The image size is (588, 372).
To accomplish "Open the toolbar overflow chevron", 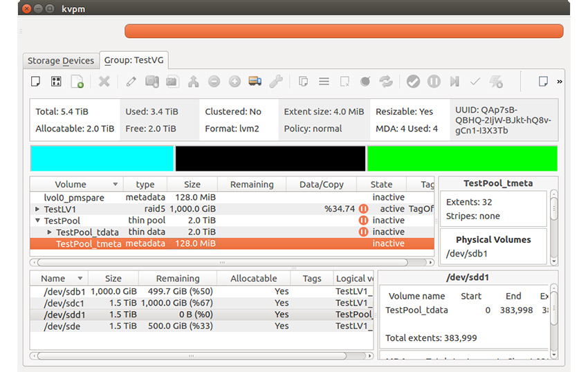I will 559,82.
